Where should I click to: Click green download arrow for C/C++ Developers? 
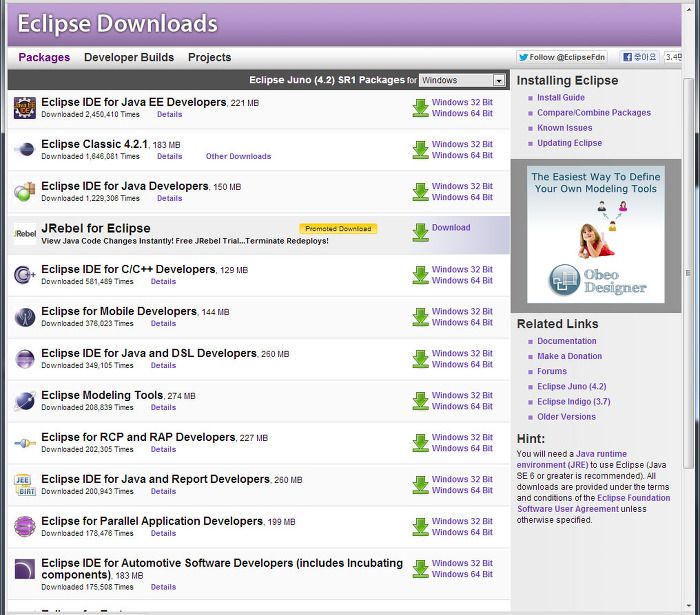point(421,275)
